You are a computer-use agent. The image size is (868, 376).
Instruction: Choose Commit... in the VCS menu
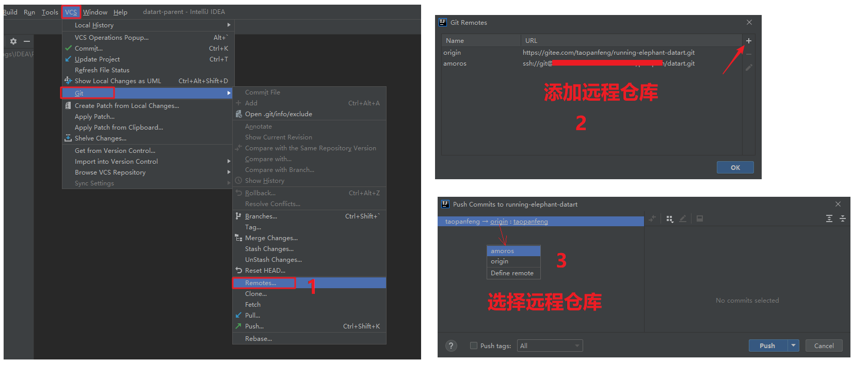[x=148, y=48]
